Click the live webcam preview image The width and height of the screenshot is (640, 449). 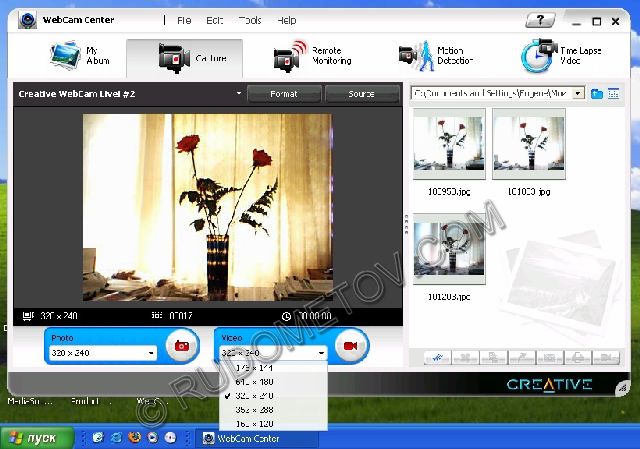[207, 207]
